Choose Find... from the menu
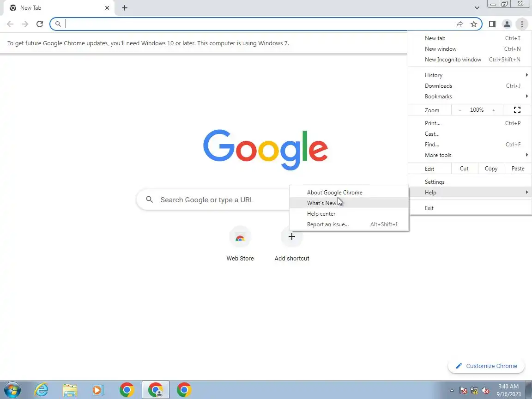The width and height of the screenshot is (532, 399). click(x=470, y=145)
